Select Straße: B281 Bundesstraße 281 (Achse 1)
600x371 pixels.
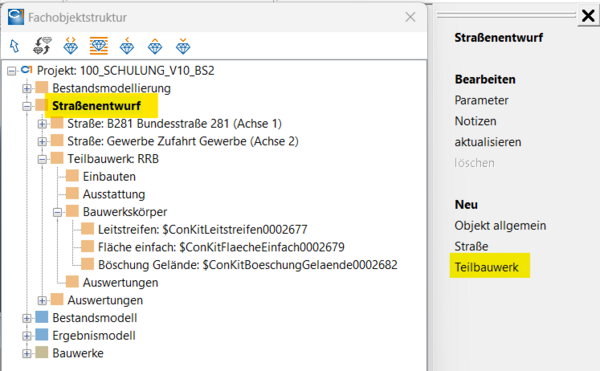[174, 124]
